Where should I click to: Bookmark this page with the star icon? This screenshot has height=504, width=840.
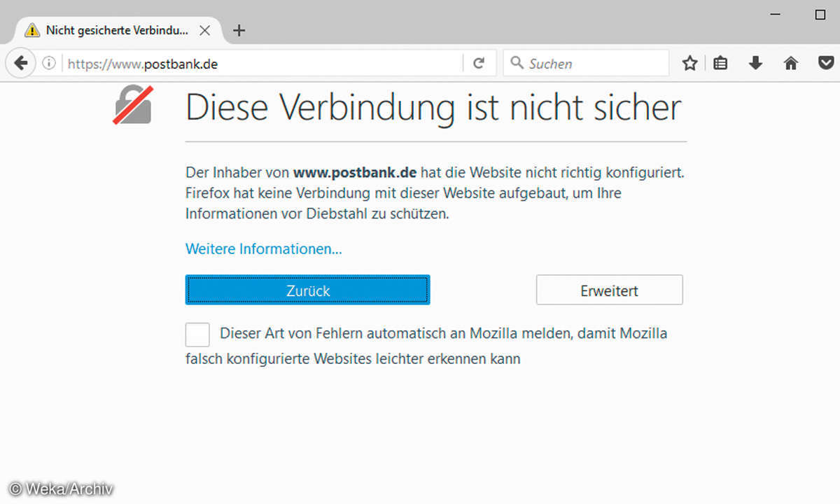[x=690, y=64]
